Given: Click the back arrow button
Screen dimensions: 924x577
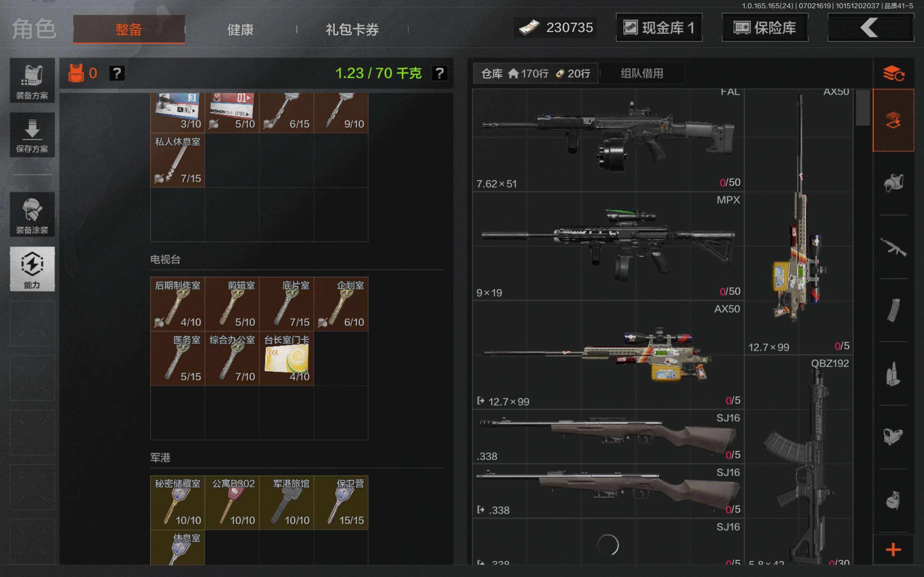Looking at the screenshot, I should 871,27.
